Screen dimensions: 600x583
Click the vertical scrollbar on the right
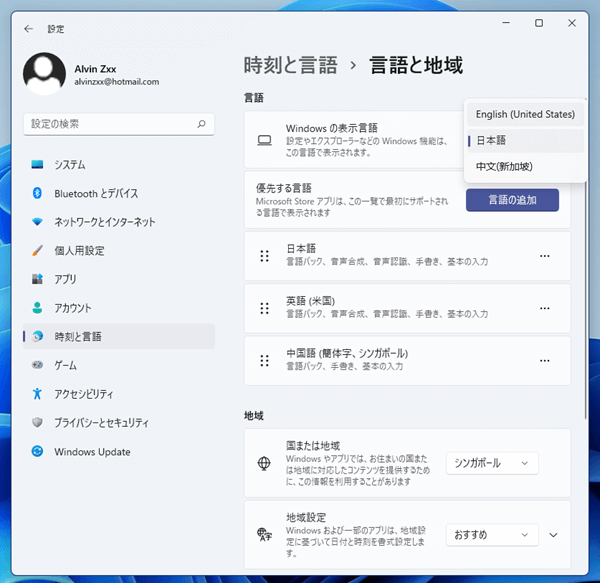point(585,300)
